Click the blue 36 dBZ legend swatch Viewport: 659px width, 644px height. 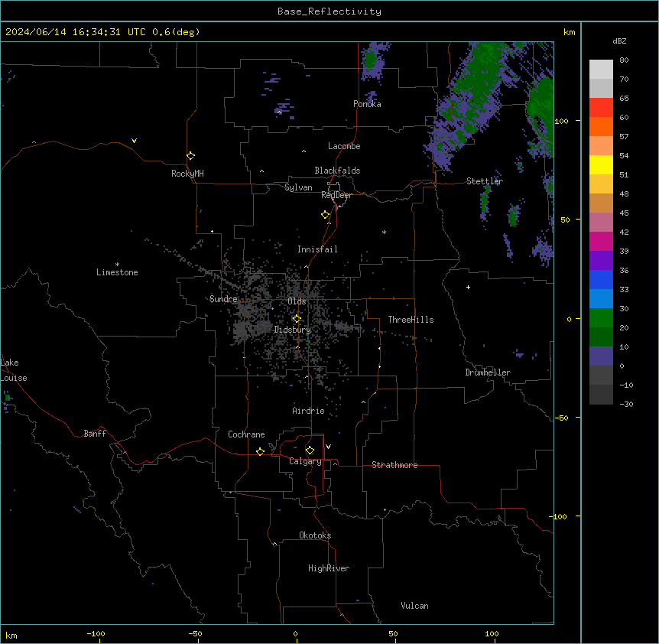601,279
